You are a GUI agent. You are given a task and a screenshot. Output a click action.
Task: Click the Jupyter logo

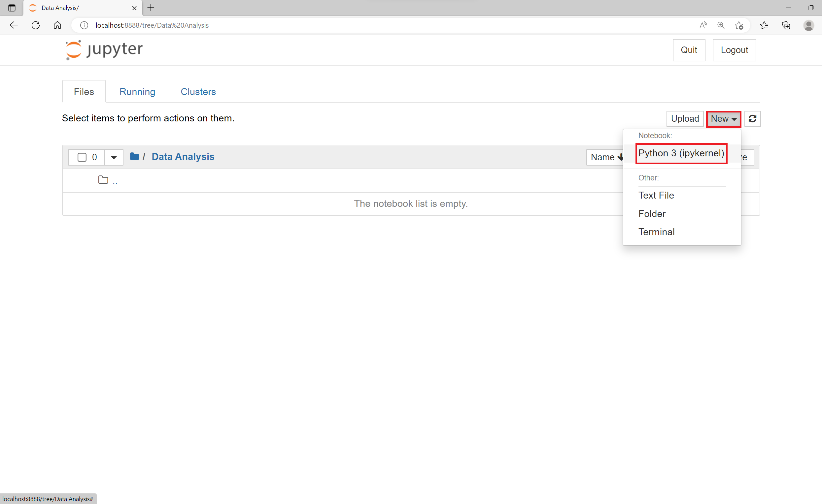coord(104,50)
